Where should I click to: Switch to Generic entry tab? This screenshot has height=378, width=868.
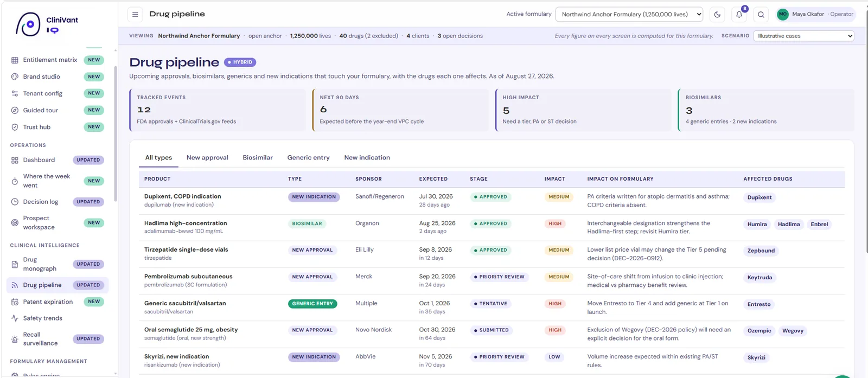pyautogui.click(x=308, y=158)
